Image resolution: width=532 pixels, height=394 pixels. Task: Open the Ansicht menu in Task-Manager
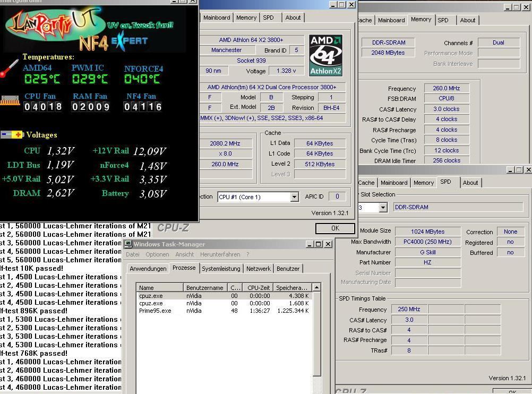click(x=185, y=254)
